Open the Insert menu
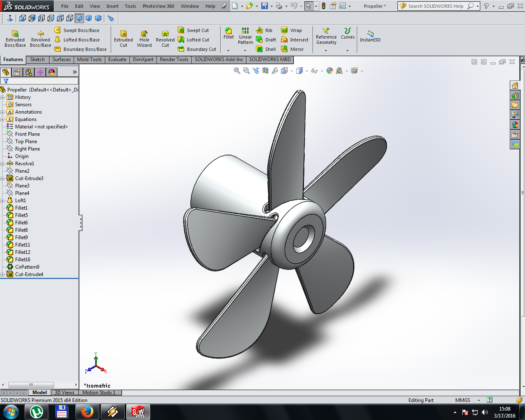The height and width of the screenshot is (420, 525). (112, 6)
